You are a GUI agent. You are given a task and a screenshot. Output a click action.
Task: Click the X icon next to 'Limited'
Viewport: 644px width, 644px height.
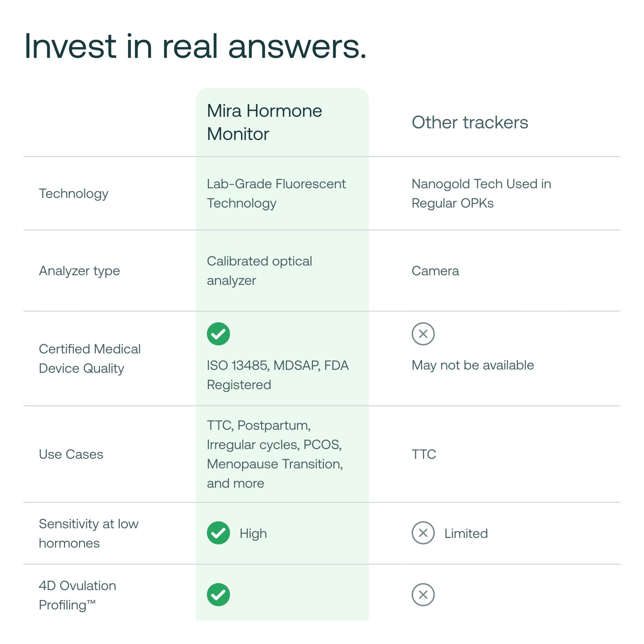[423, 533]
